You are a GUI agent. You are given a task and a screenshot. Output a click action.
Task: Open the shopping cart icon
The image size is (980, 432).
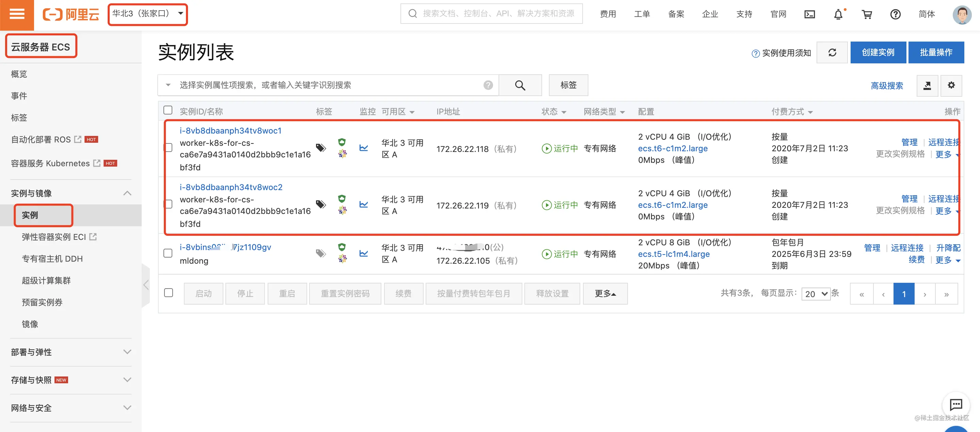867,14
